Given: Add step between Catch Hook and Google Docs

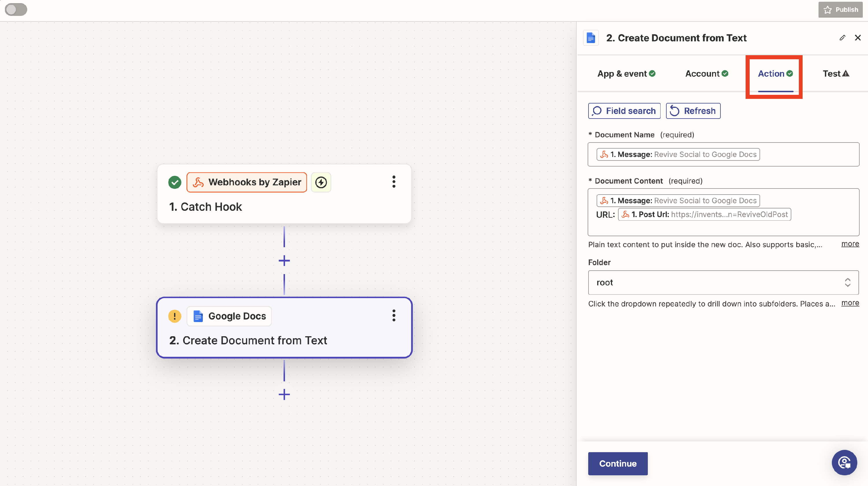Looking at the screenshot, I should click(284, 260).
